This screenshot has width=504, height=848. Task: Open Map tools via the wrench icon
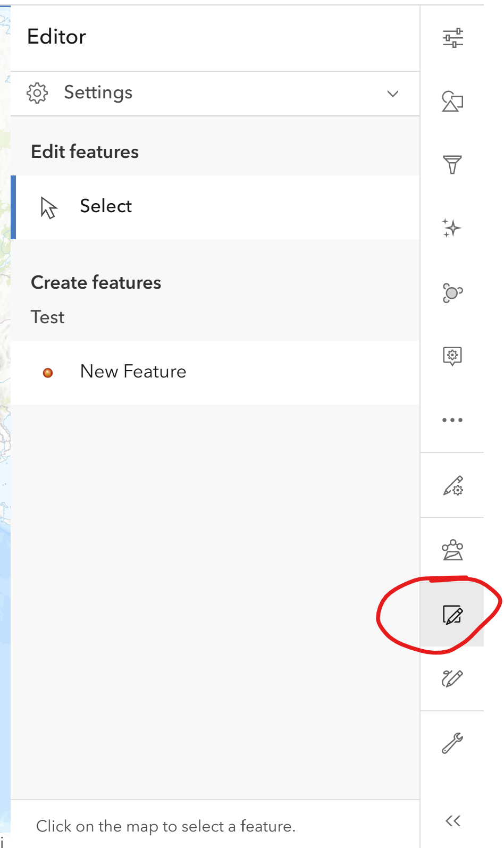pos(451,743)
